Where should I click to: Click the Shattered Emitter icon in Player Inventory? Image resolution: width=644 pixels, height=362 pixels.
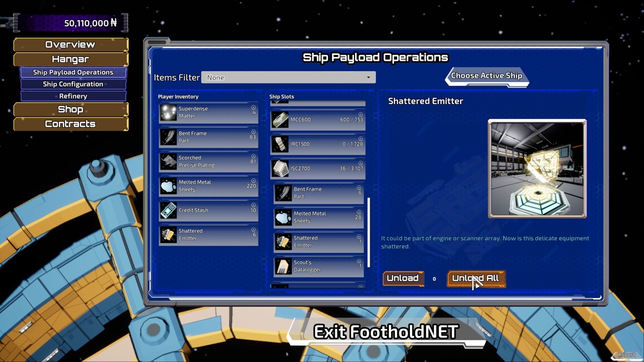coord(168,235)
